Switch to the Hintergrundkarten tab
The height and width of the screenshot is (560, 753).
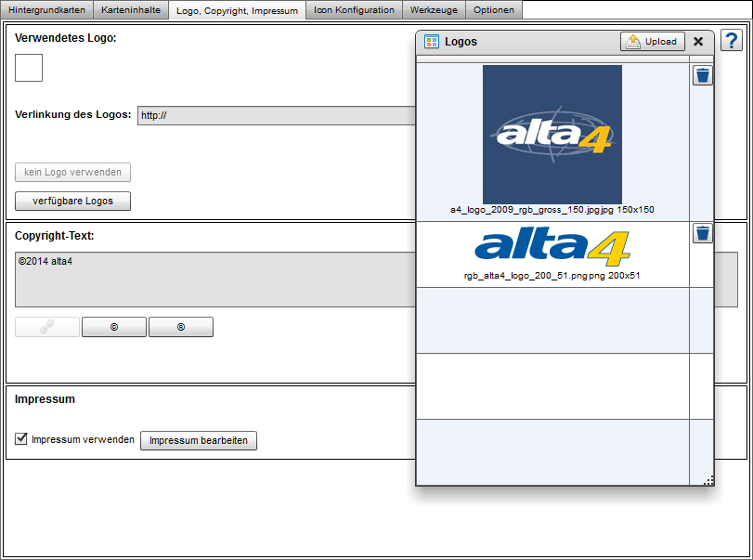(x=46, y=9)
